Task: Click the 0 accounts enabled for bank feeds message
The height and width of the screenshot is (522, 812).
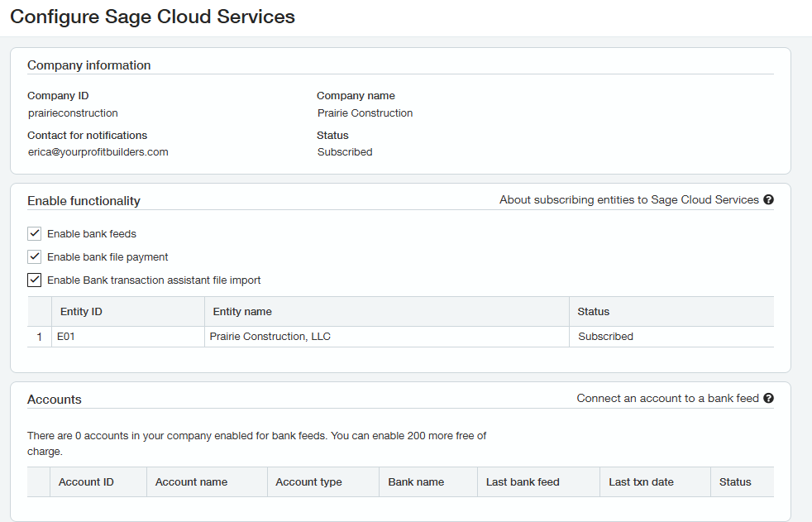Action: tap(257, 443)
